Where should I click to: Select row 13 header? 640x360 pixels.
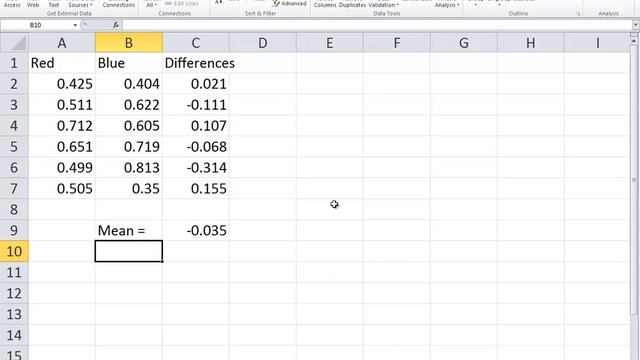coord(14,314)
